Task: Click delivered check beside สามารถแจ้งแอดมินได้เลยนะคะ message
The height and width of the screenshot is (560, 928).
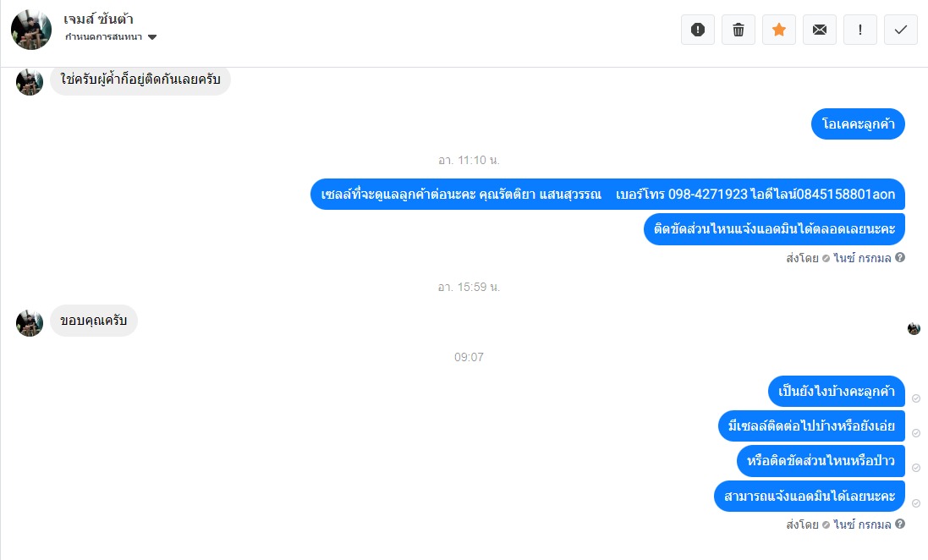Action: 916,503
